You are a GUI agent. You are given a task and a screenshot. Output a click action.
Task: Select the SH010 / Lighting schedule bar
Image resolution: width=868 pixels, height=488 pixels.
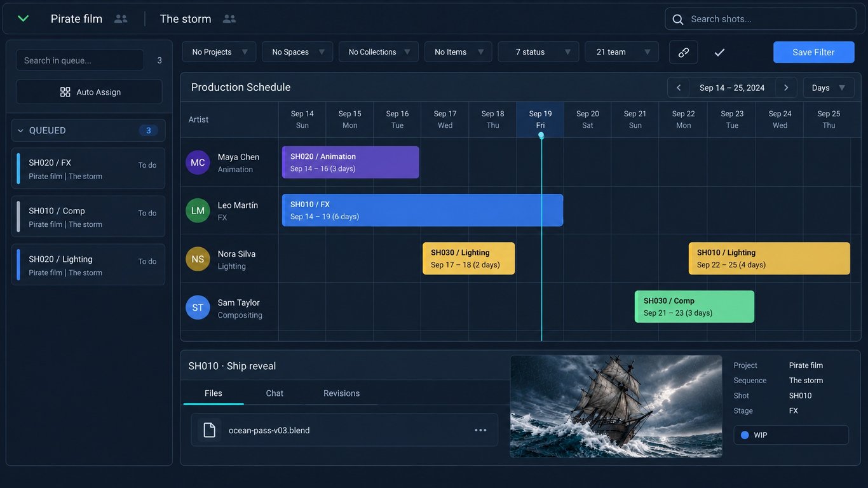770,259
